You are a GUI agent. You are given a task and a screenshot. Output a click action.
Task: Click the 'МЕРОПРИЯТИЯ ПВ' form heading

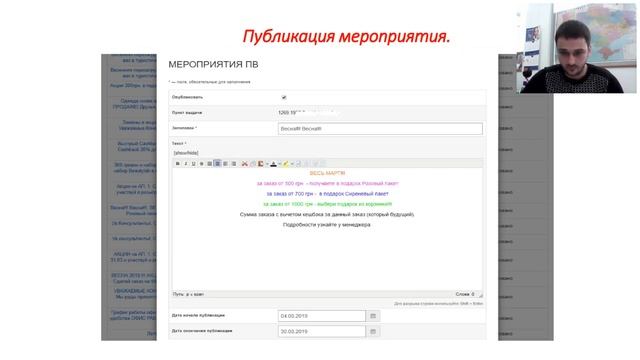213,64
